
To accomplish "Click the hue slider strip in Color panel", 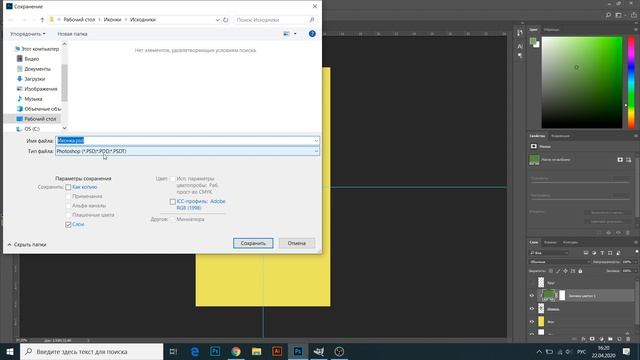I will click(x=631, y=82).
